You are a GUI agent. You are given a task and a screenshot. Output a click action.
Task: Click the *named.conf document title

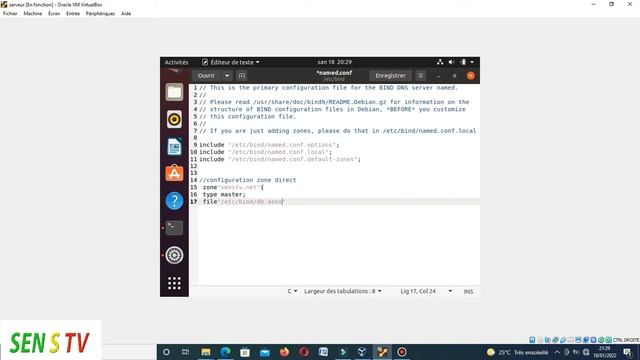[x=334, y=73]
